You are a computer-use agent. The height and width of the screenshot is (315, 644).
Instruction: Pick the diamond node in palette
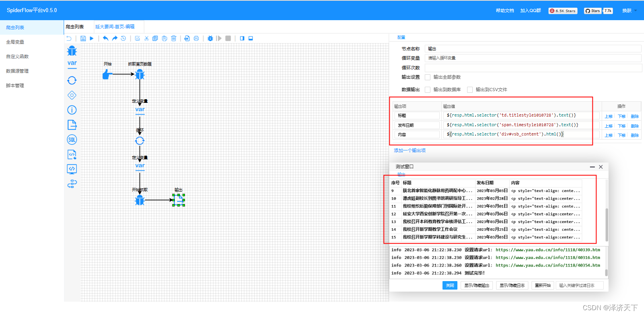pyautogui.click(x=72, y=95)
